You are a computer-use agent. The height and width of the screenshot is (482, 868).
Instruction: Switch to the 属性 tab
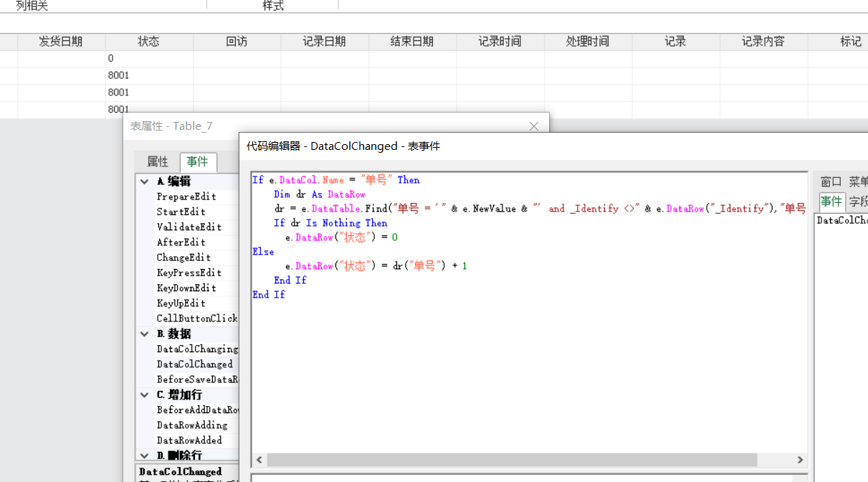tap(157, 162)
